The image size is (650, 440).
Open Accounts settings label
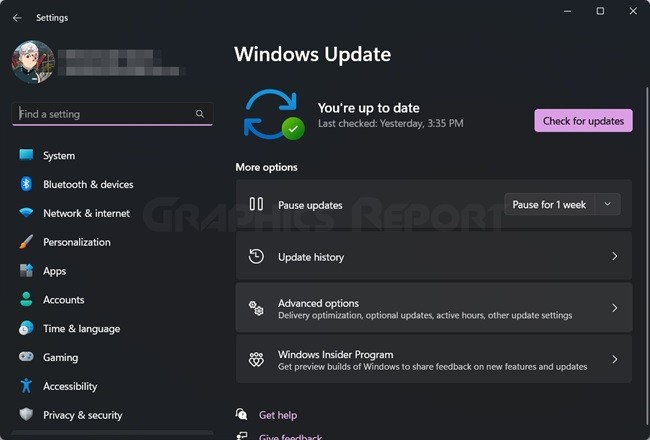click(64, 300)
